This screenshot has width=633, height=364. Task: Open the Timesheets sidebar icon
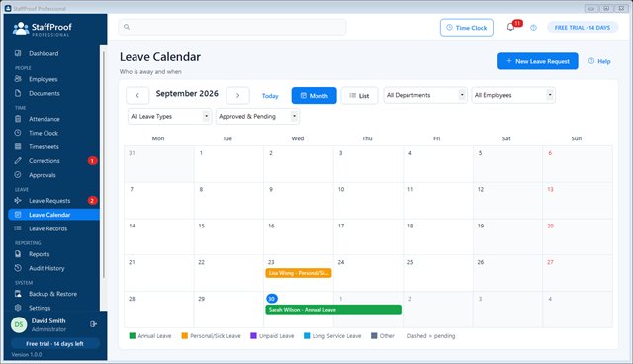[x=18, y=146]
